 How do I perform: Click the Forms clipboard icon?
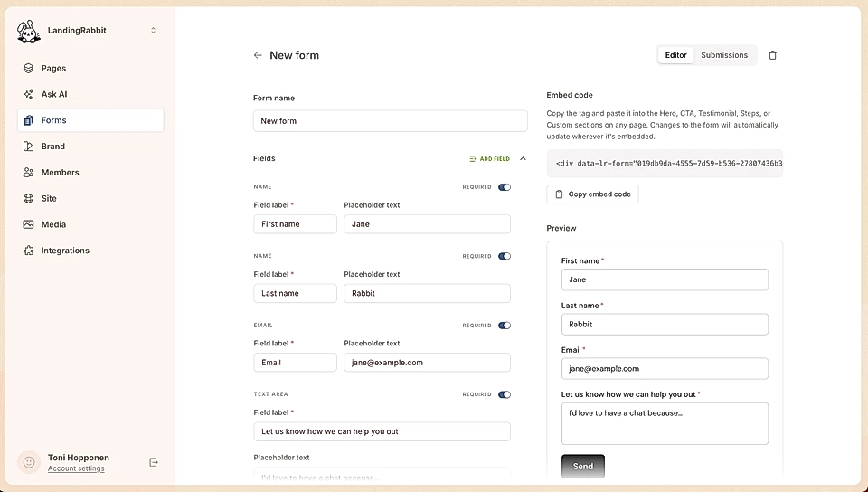coord(28,120)
